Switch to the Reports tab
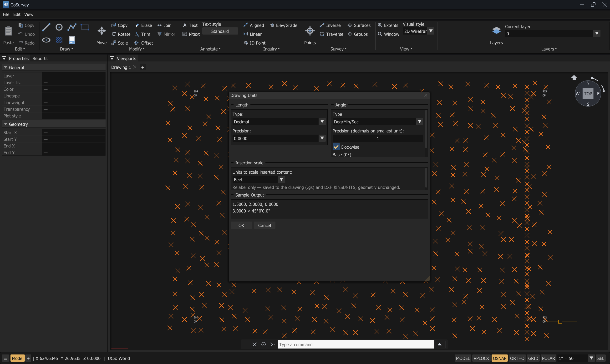Image resolution: width=610 pixels, height=364 pixels. 40,58
